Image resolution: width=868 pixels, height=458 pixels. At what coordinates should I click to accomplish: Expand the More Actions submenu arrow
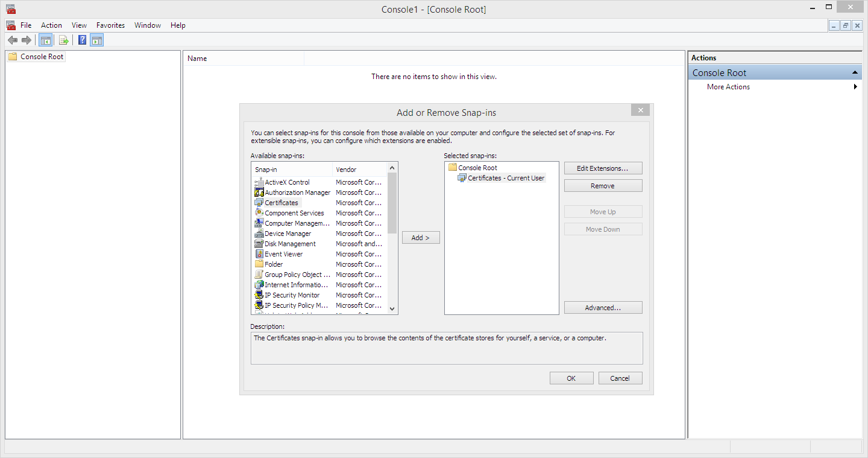(x=855, y=87)
